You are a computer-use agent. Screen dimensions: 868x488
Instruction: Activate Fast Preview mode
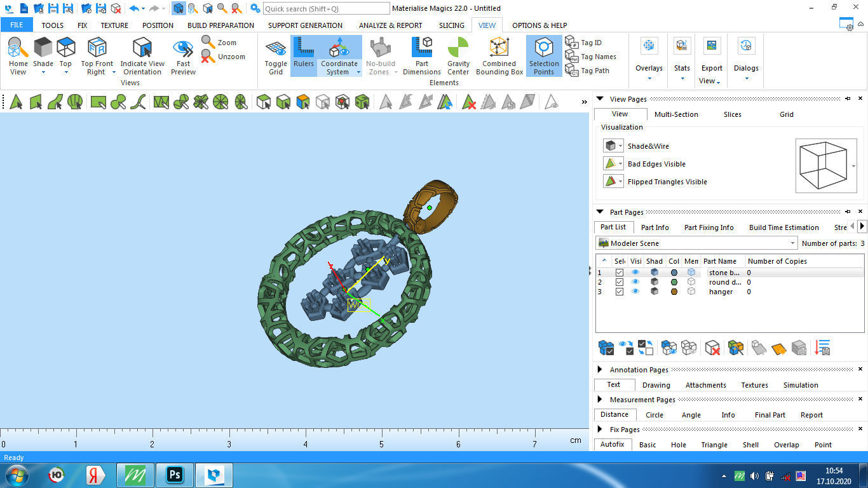click(183, 48)
